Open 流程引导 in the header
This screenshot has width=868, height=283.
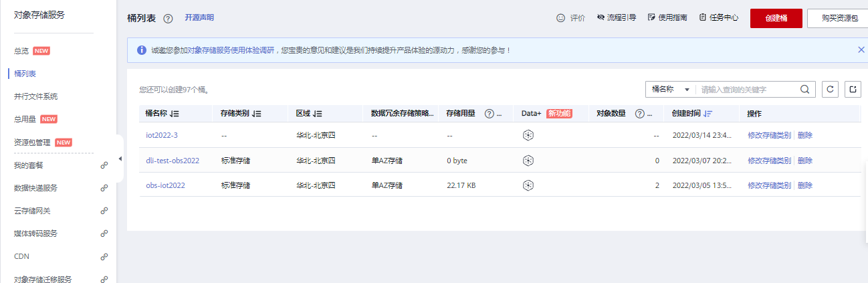coord(616,18)
